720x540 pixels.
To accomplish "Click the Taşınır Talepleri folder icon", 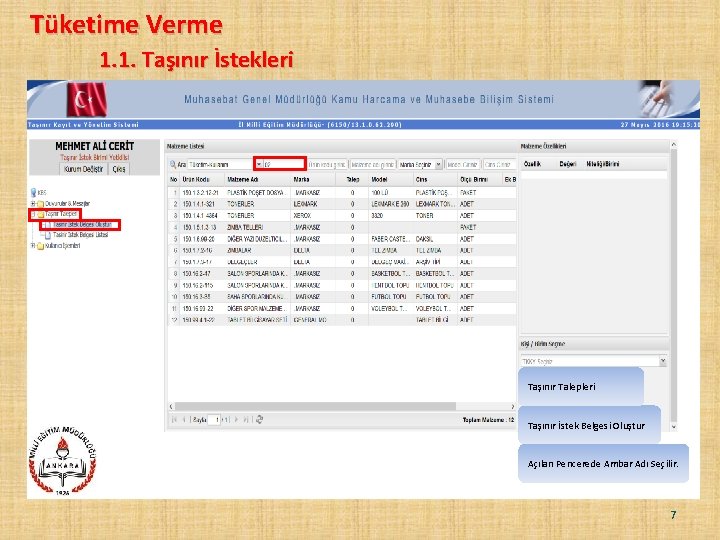I will pyautogui.click(x=40, y=214).
